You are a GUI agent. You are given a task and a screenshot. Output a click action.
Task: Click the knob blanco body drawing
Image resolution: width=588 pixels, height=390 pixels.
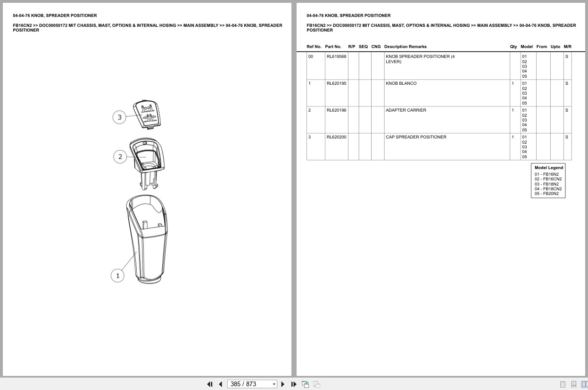(147, 239)
